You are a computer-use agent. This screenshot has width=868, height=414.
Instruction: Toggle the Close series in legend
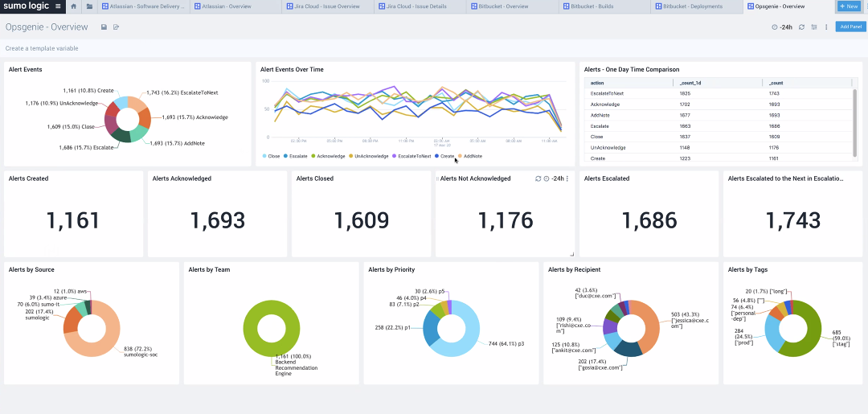point(271,156)
